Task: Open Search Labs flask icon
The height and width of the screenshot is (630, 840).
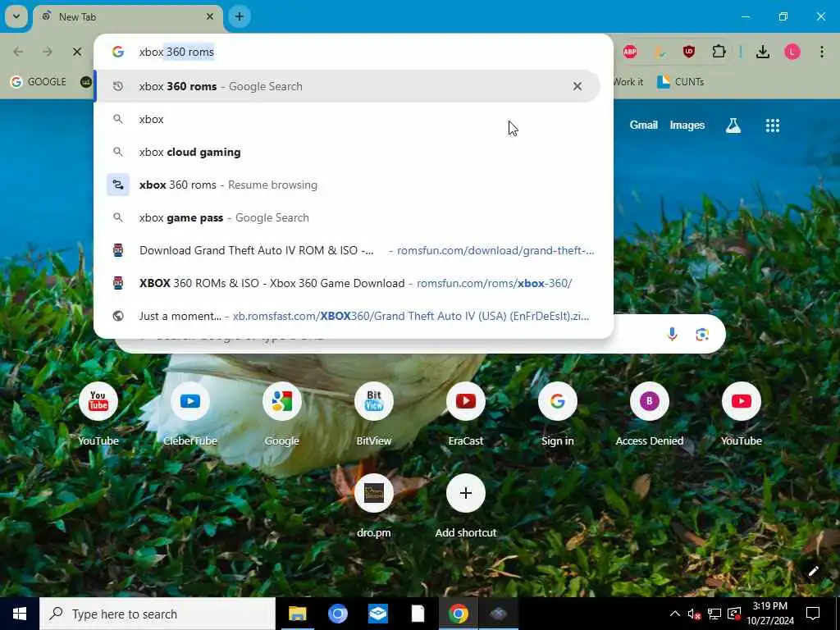Action: point(733,126)
